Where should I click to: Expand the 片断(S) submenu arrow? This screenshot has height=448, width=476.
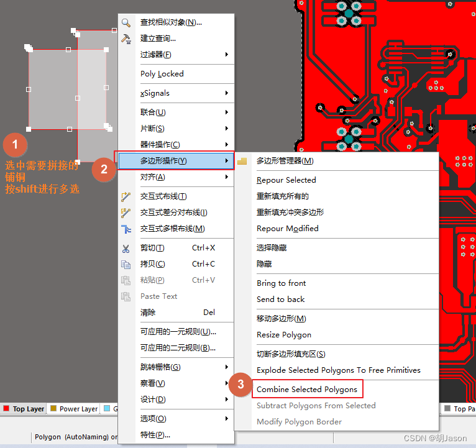226,129
